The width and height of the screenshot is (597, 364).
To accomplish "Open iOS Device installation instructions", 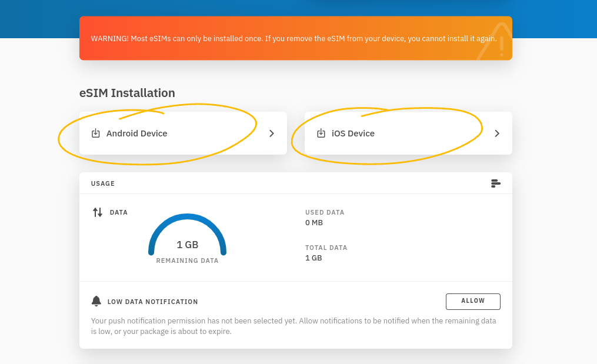I will pyautogui.click(x=408, y=133).
